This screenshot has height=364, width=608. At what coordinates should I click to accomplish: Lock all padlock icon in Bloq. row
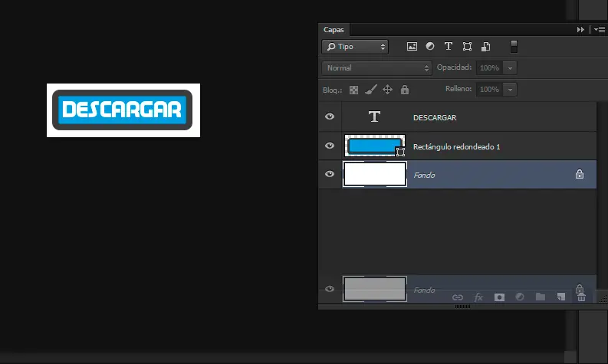point(404,90)
